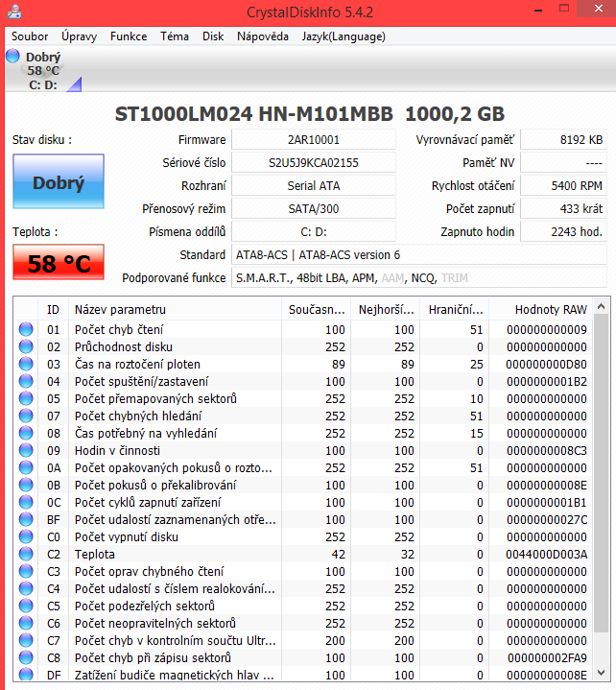Click scrollbar down arrow in SMART list

pos(602,672)
